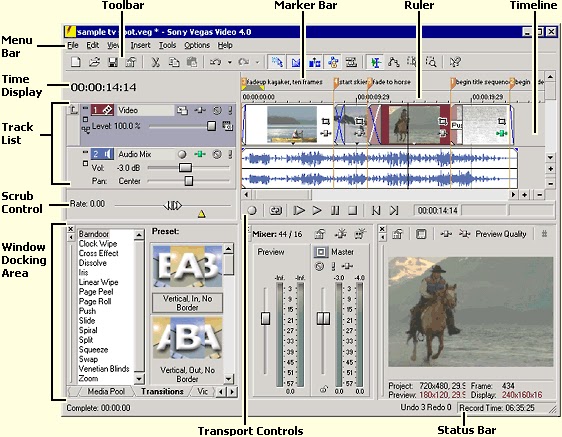Image resolution: width=562 pixels, height=437 pixels.
Task: Activate What's This help pointer
Action: 455,62
